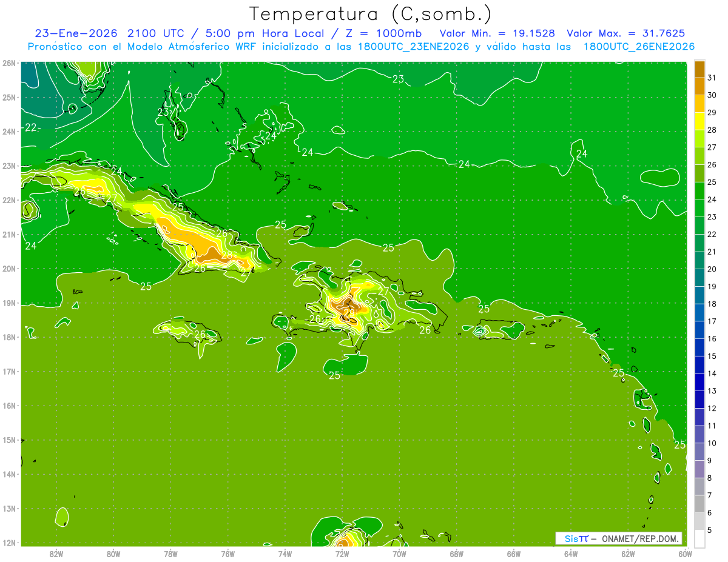Click the 82W longitude axis label

tap(56, 554)
